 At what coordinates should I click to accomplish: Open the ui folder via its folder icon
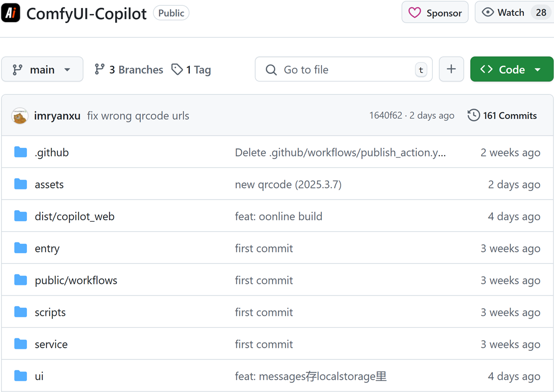[x=21, y=376]
